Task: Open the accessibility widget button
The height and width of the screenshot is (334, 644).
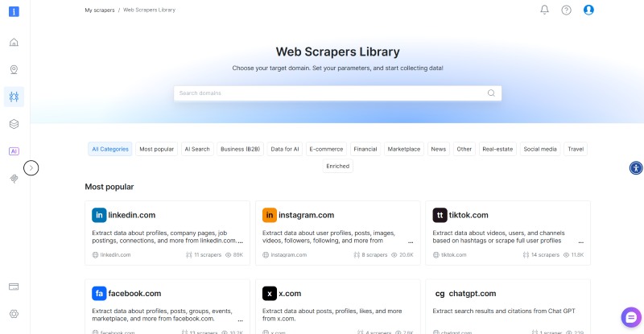Action: tap(636, 168)
